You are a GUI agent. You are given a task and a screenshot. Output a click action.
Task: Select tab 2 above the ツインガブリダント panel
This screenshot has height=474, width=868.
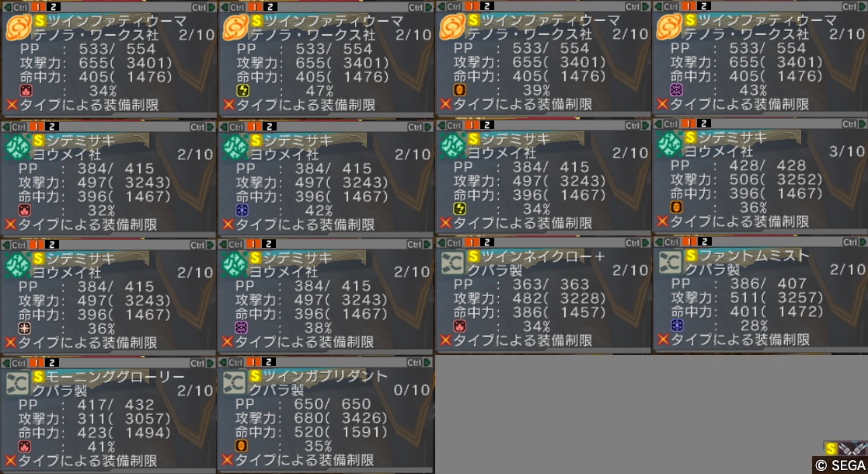(x=268, y=363)
